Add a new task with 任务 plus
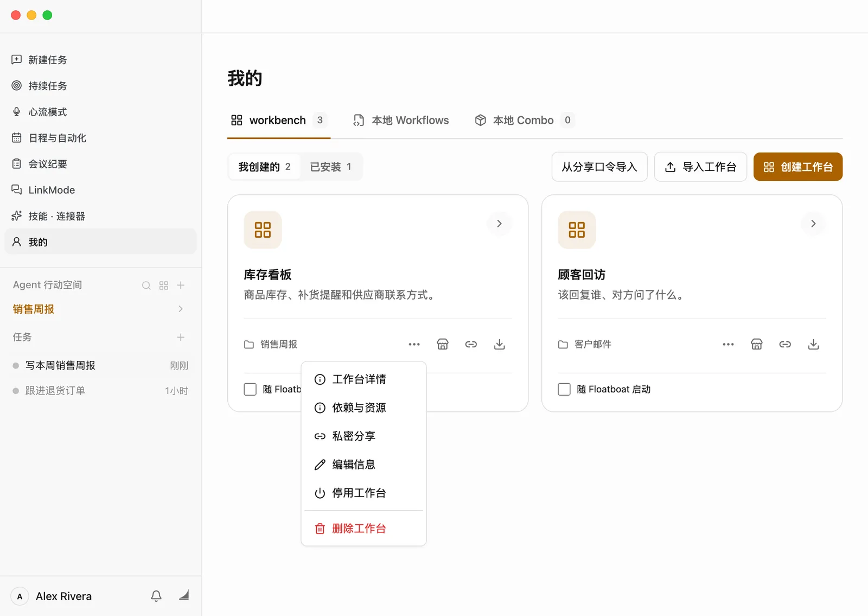The width and height of the screenshot is (868, 616). coord(181,337)
